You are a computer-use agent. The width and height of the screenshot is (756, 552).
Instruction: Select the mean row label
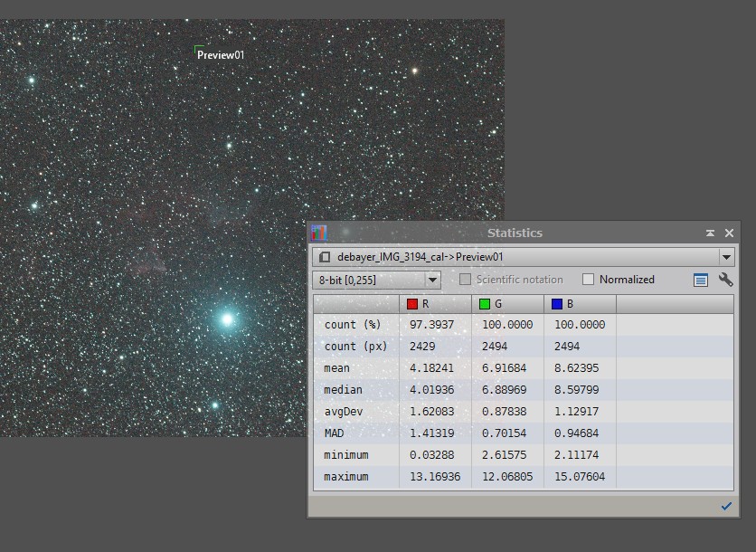click(x=336, y=368)
